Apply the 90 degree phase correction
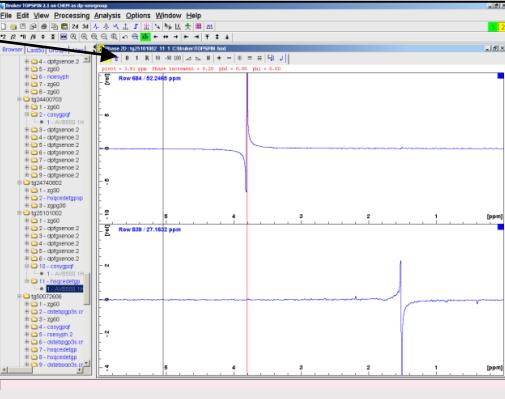505x399 pixels. point(158,58)
